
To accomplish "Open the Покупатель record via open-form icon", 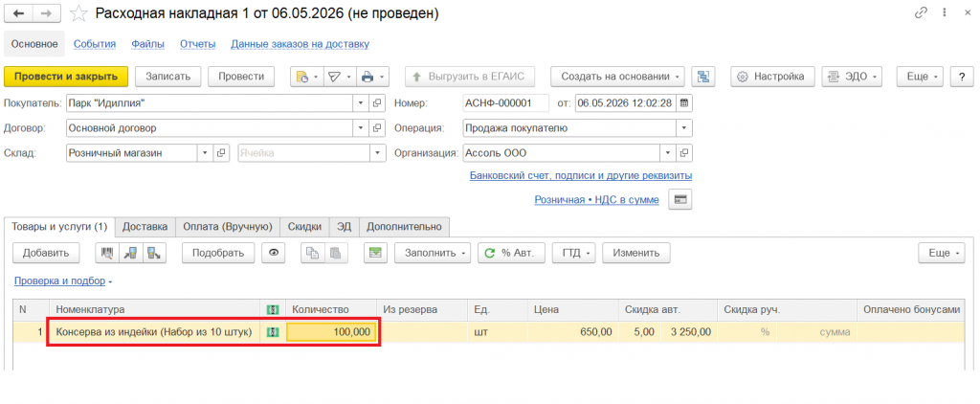I will point(376,103).
